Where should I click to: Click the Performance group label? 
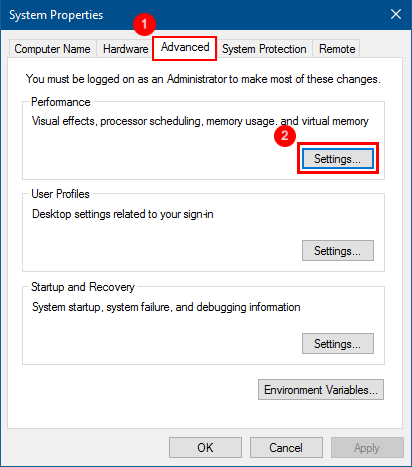coord(61,102)
